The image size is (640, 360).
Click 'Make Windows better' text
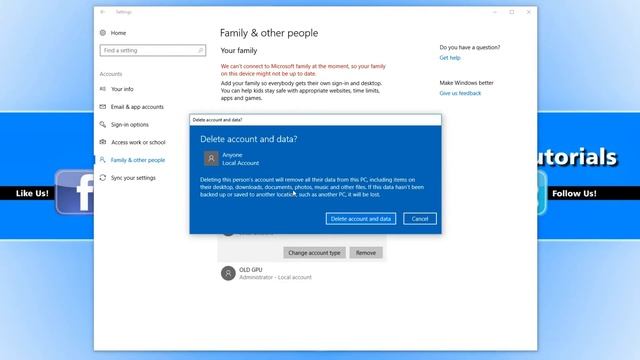pyautogui.click(x=467, y=83)
